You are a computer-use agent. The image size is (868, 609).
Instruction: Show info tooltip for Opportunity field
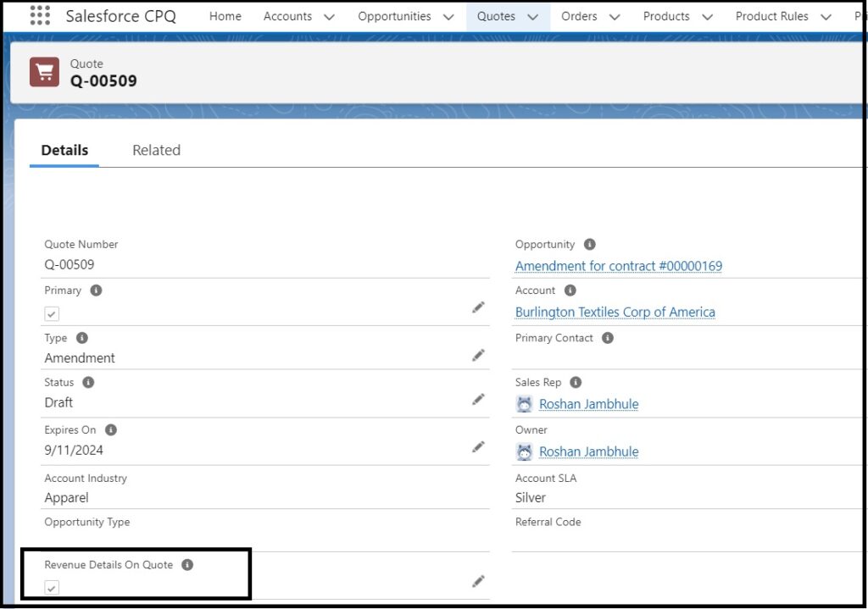tap(590, 244)
